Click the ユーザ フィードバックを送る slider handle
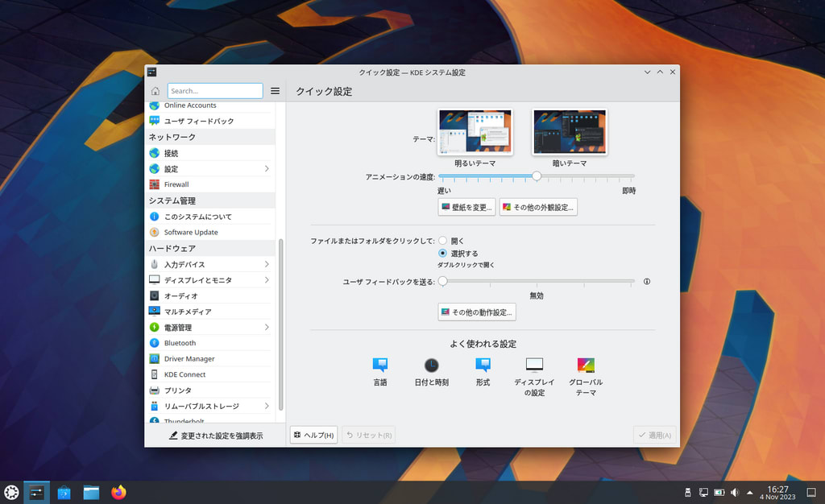Image resolution: width=825 pixels, height=504 pixels. tap(443, 281)
